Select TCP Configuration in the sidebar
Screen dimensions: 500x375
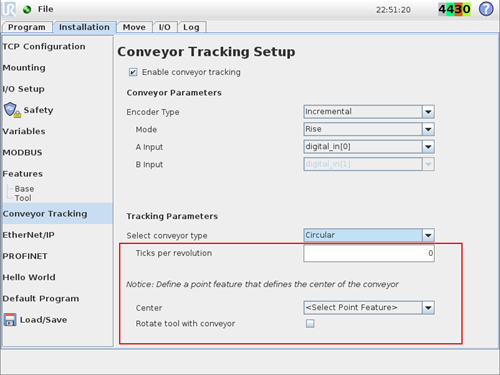tap(44, 46)
